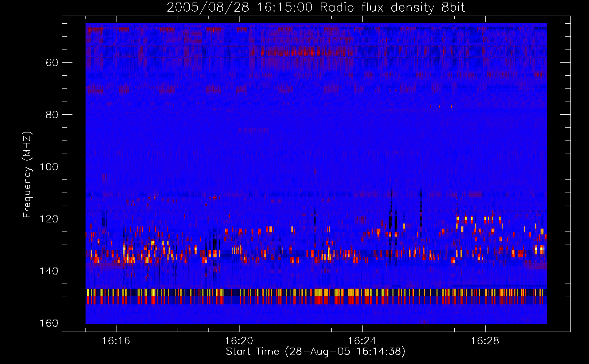Click the bright yellow-red band near 150 MHz

[316, 296]
